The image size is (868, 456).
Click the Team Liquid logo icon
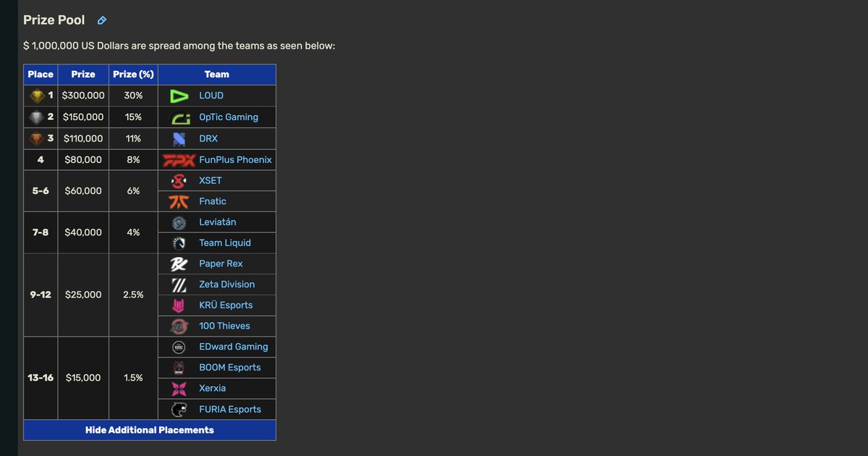pos(179,243)
